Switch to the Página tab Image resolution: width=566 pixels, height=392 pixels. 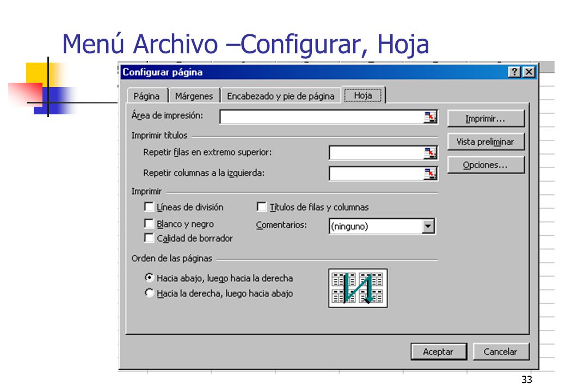146,96
